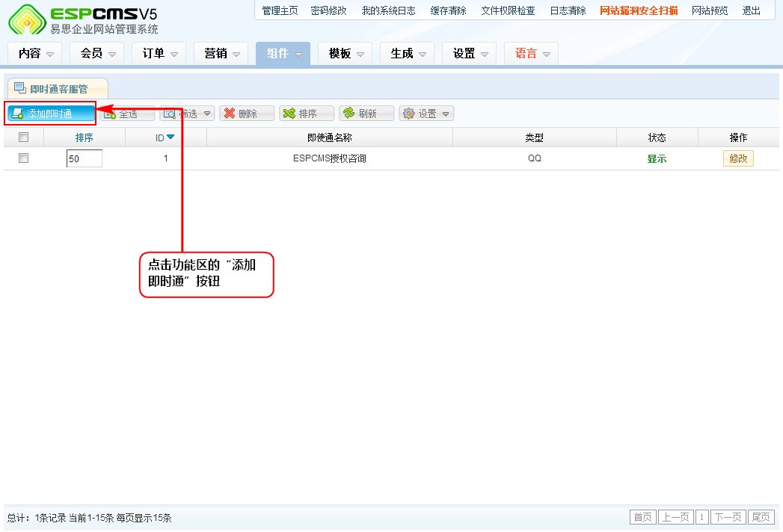Click the 添加即时通 add button
The image size is (783, 532).
pyautogui.click(x=51, y=114)
